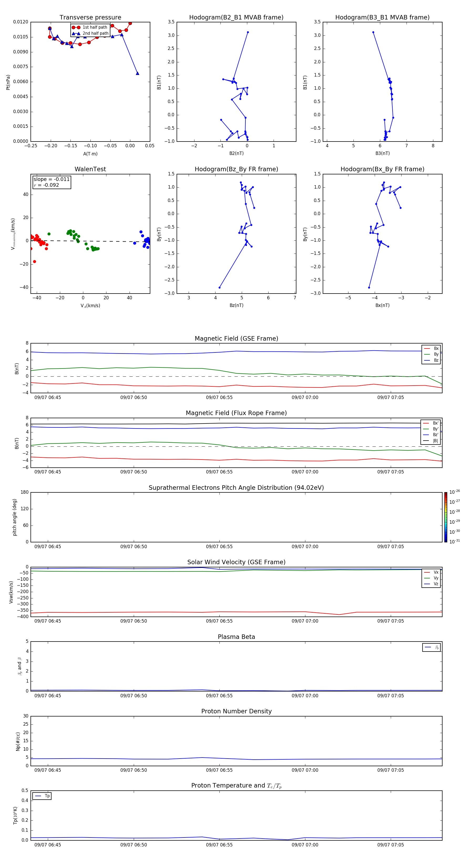The height and width of the screenshot is (868, 473).
Task: Click the 'Magnetic Field (Flux Rope Frame)' title
Action: [236, 413]
